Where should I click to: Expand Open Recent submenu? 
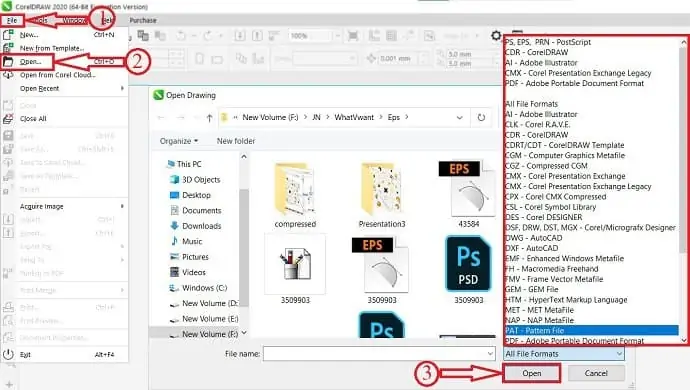click(64, 88)
